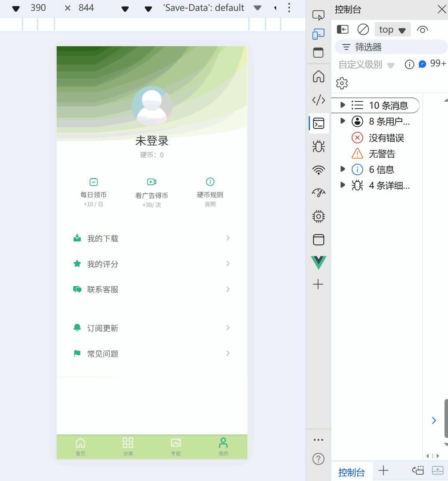Viewport: 448px width, 481px height.
Task: Open the Network wifi icon panel
Action: pyautogui.click(x=318, y=170)
